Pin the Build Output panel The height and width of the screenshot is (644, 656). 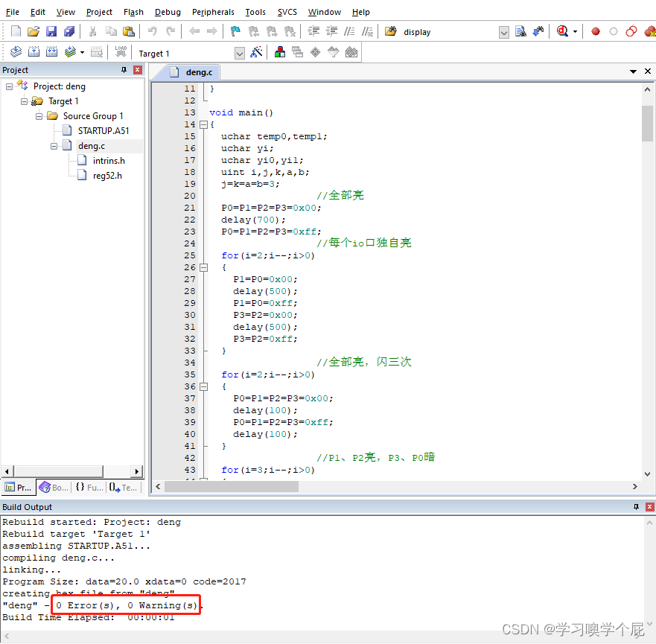(x=636, y=507)
